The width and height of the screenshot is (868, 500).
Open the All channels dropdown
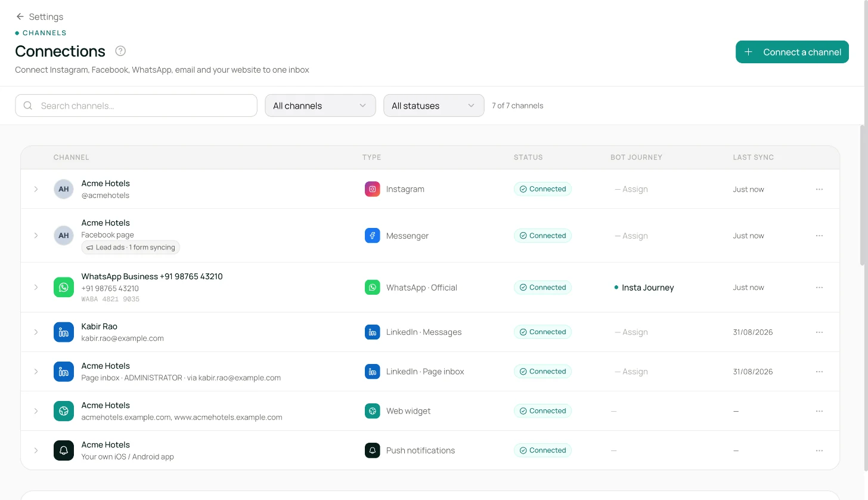point(320,106)
